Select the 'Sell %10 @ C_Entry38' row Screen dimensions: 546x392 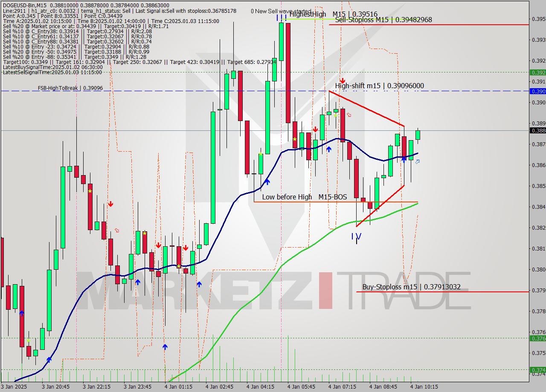coord(77,31)
